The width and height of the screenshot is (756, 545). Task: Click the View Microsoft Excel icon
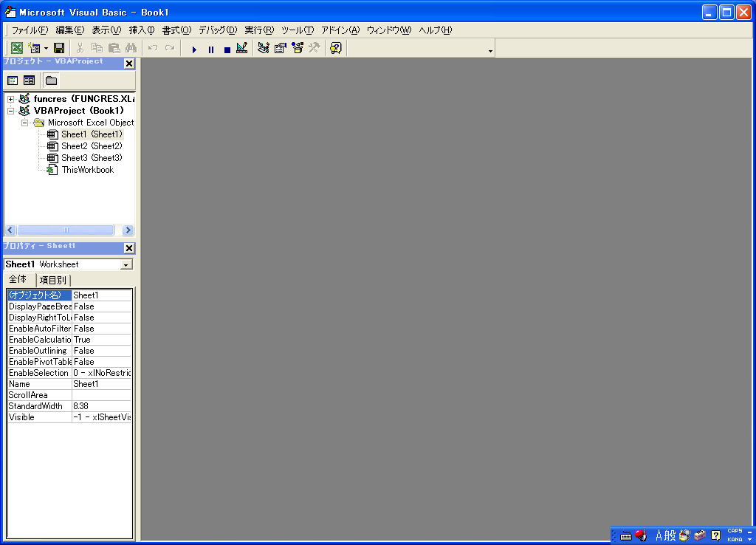16,49
